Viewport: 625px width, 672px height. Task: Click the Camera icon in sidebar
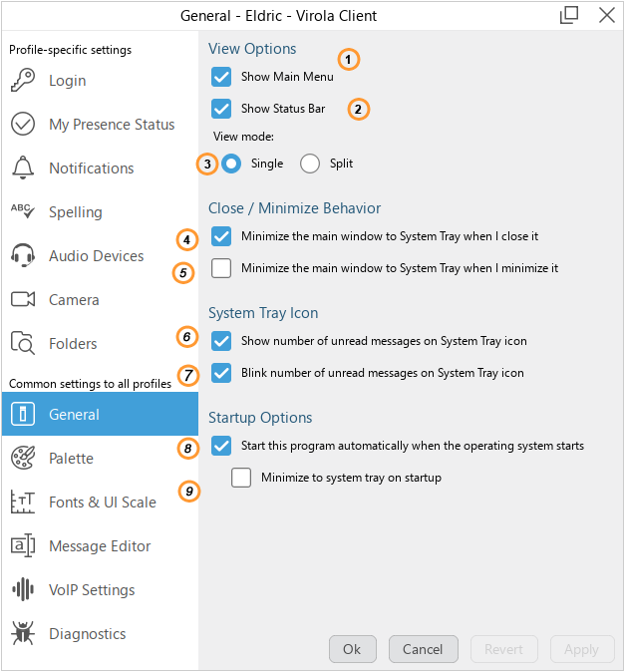click(22, 300)
